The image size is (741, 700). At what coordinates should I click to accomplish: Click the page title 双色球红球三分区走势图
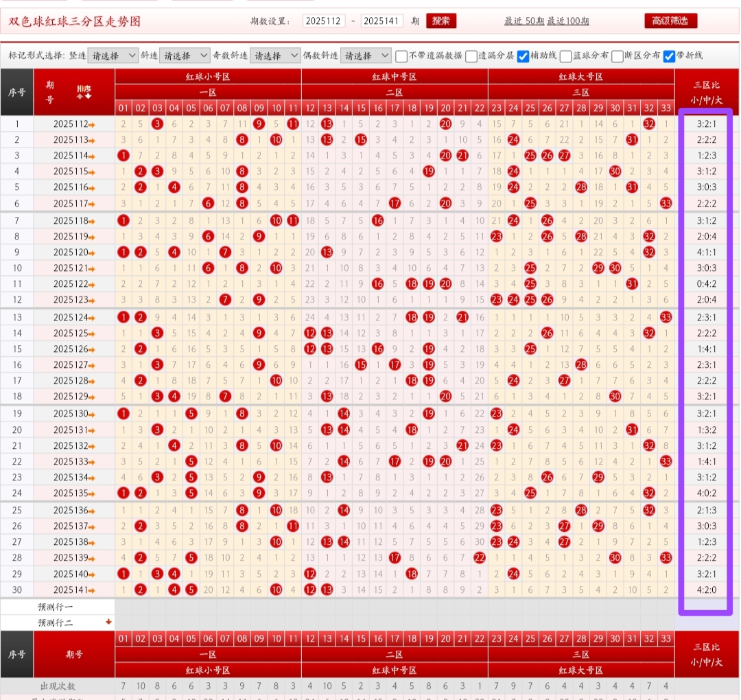[75, 21]
